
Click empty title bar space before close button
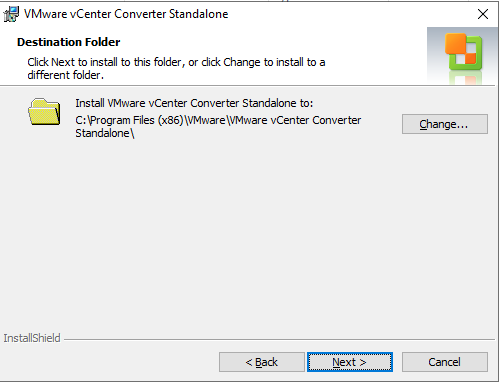coord(350,14)
